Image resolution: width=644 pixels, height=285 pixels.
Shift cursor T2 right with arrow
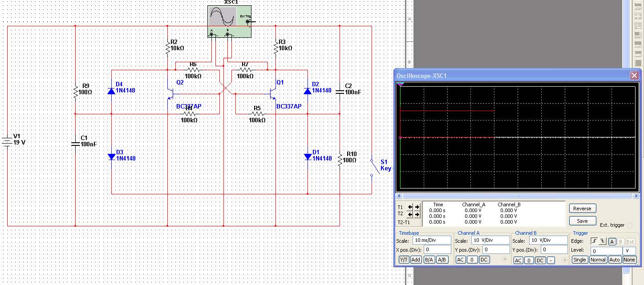[417, 214]
